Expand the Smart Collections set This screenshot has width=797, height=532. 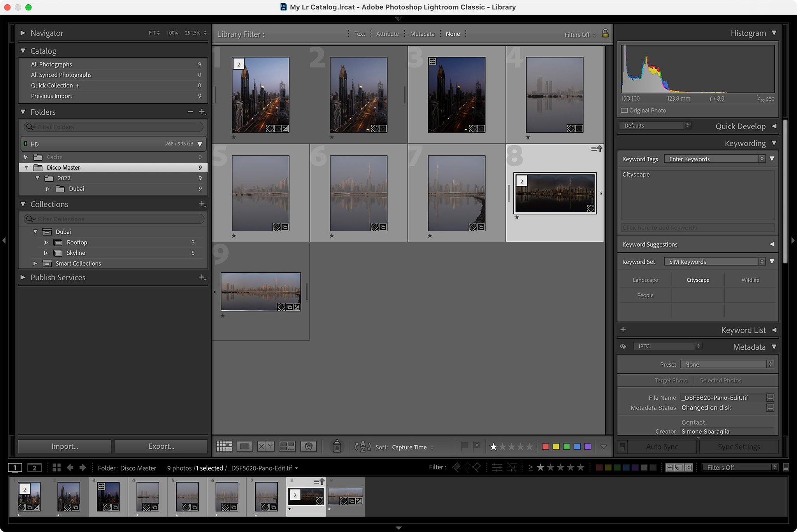click(x=35, y=263)
